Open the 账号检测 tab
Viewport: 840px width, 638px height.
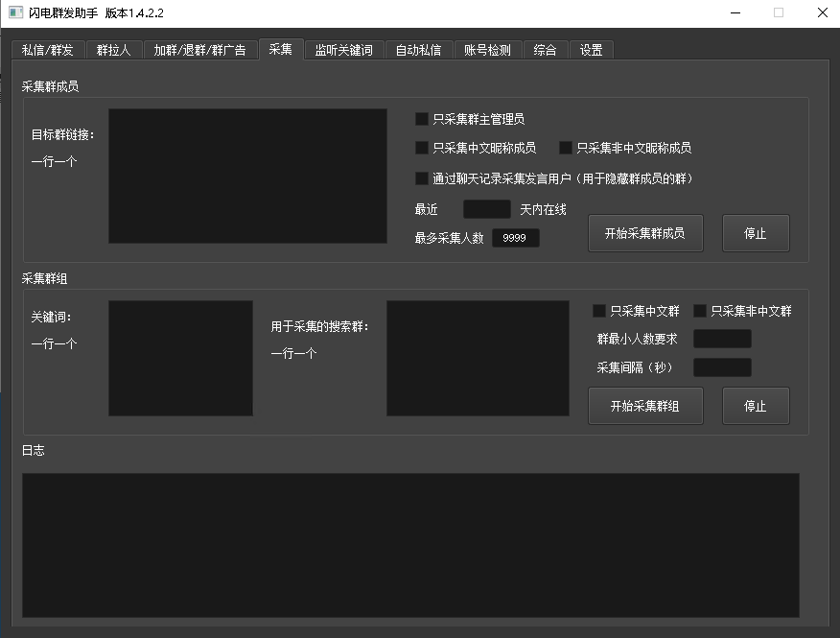(487, 50)
